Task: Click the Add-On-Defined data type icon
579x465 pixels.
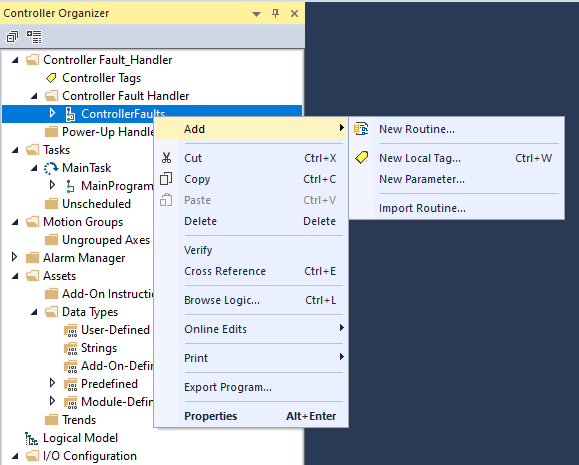Action: click(x=70, y=366)
